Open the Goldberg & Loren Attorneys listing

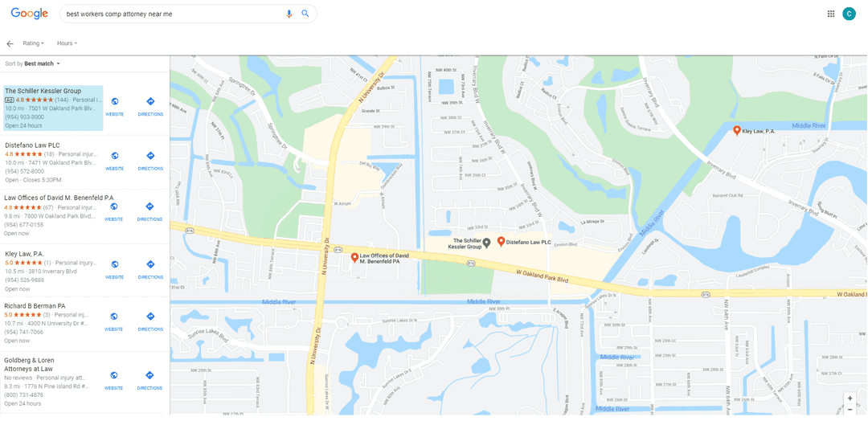[x=53, y=382]
